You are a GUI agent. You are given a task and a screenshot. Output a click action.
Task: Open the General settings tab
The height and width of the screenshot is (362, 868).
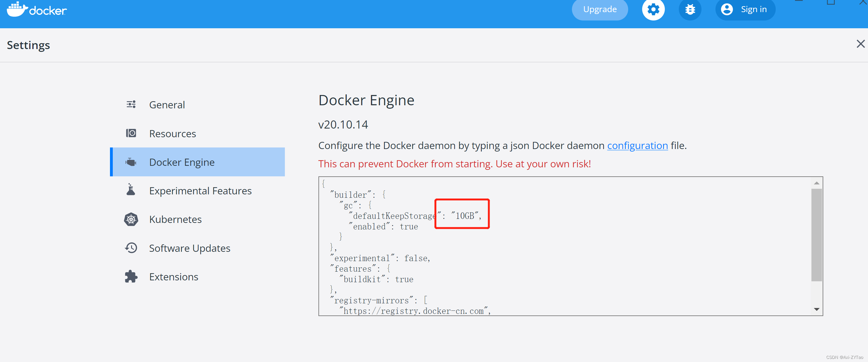tap(167, 105)
